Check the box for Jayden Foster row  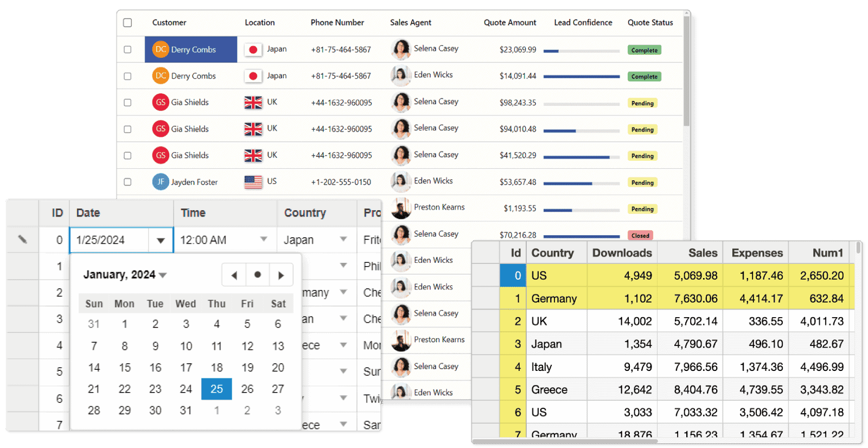pos(127,182)
